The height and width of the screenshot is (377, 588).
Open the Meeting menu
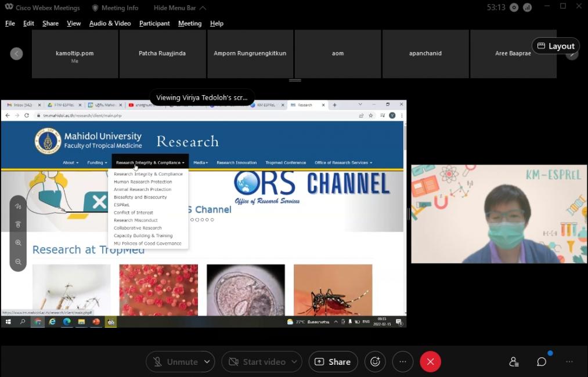coord(190,23)
